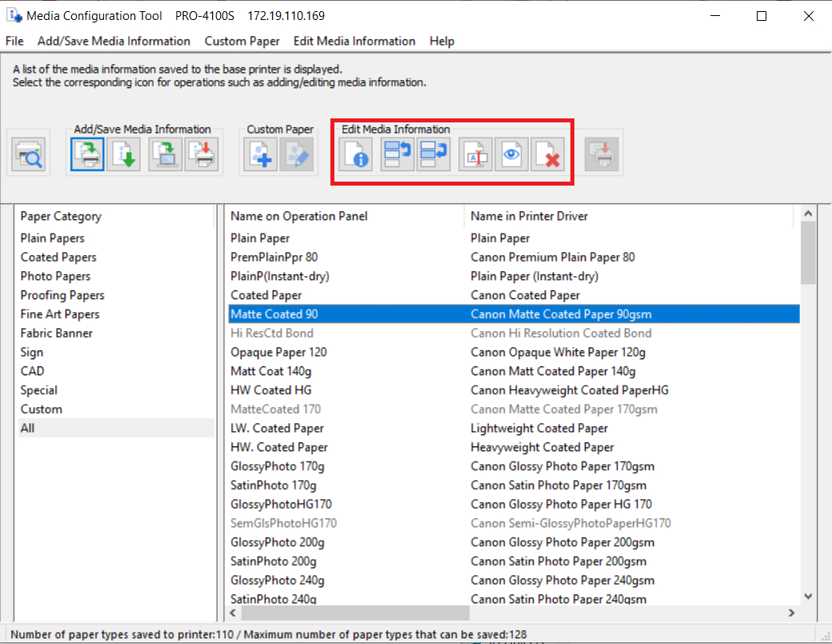Image resolution: width=832 pixels, height=644 pixels.
Task: Click the Name in Printer Driver column header
Action: click(530, 216)
